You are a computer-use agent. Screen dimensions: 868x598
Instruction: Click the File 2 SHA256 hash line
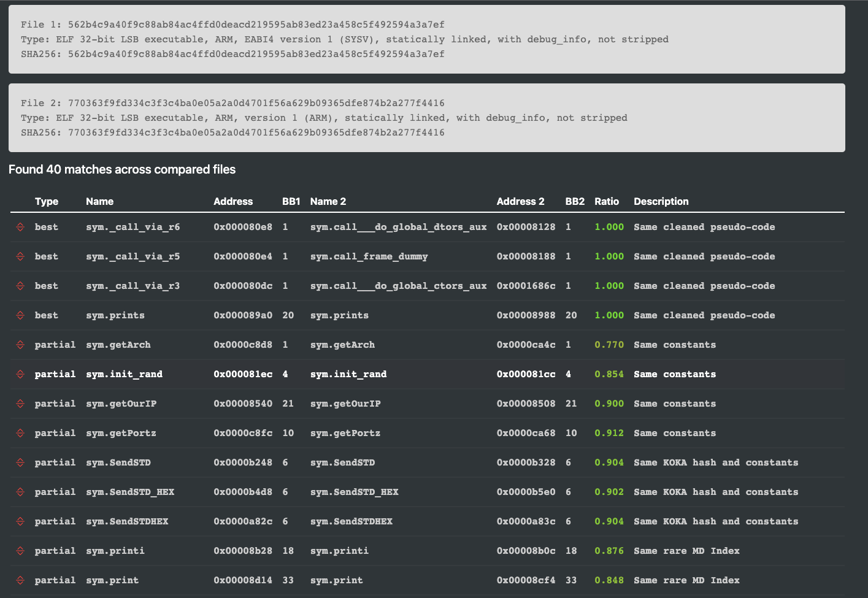232,132
